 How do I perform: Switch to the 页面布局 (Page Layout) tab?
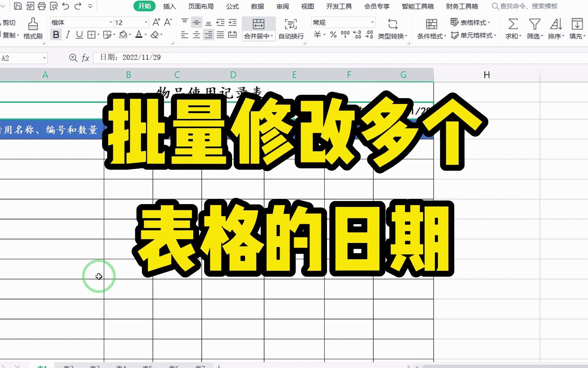pyautogui.click(x=201, y=6)
